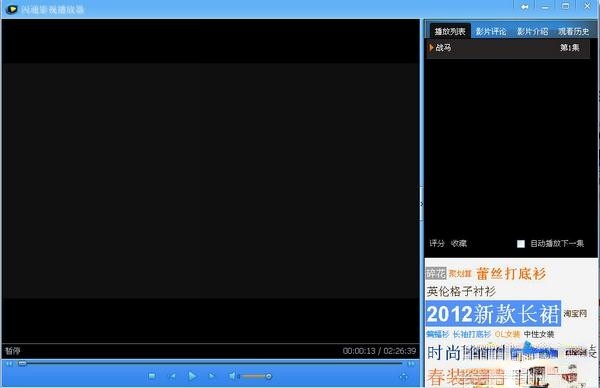
Task: Click the previous track arrow button
Action: click(172, 376)
